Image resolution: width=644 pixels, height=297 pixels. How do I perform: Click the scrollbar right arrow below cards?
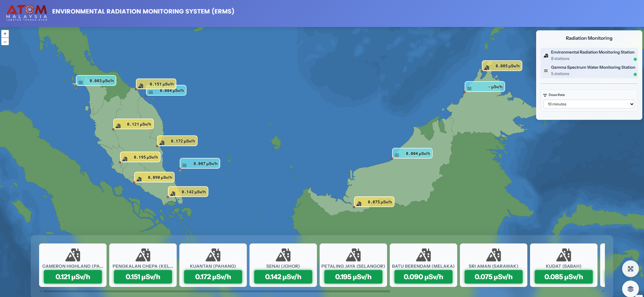pyautogui.click(x=603, y=291)
